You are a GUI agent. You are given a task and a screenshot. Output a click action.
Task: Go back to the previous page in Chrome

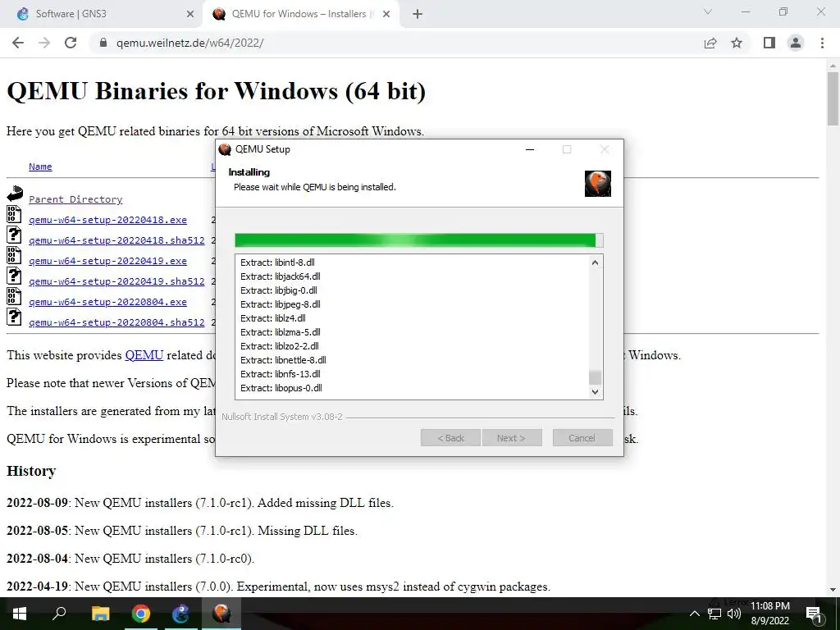18,43
